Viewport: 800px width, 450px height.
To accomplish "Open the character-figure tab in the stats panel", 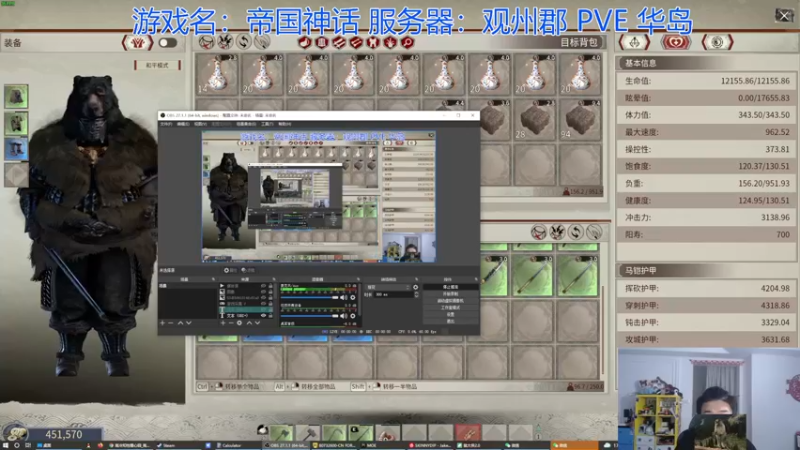I will pyautogui.click(x=634, y=42).
